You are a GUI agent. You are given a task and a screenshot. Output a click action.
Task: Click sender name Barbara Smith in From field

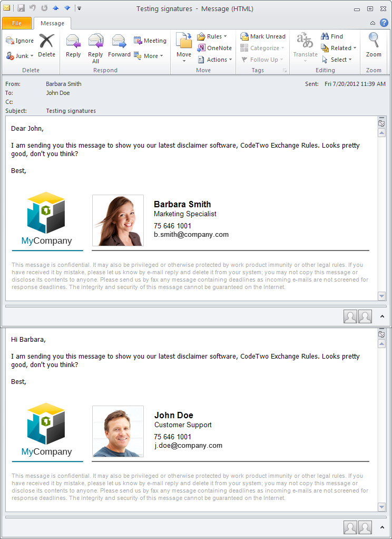(64, 84)
